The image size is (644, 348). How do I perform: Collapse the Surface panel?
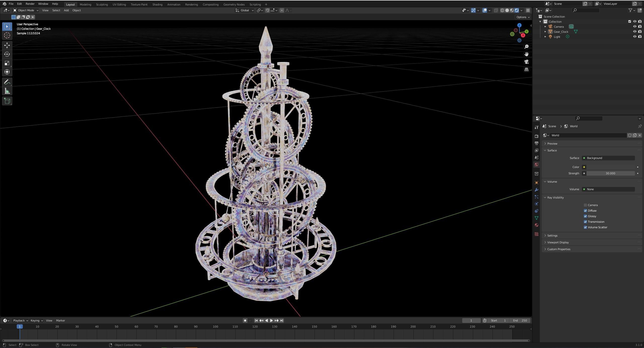point(592,150)
